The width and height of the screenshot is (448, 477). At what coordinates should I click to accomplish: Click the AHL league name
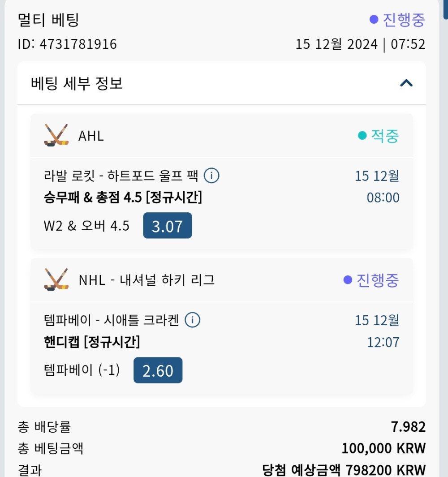pos(91,136)
